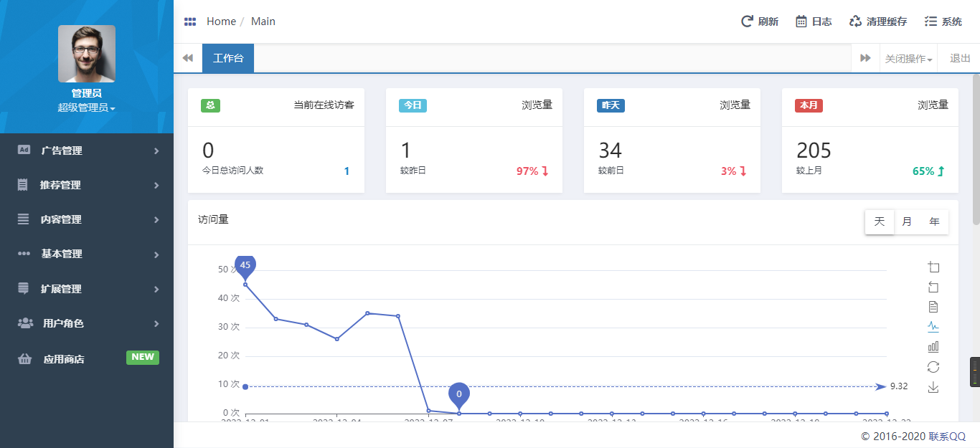Click the chart restore icon

point(933,367)
